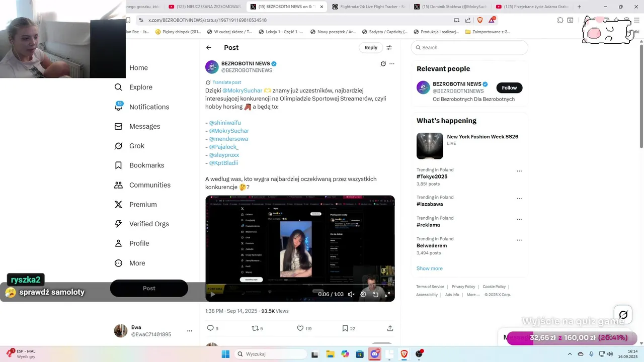Image resolution: width=644 pixels, height=362 pixels.
Task: Play the embedded video
Action: pos(213,295)
